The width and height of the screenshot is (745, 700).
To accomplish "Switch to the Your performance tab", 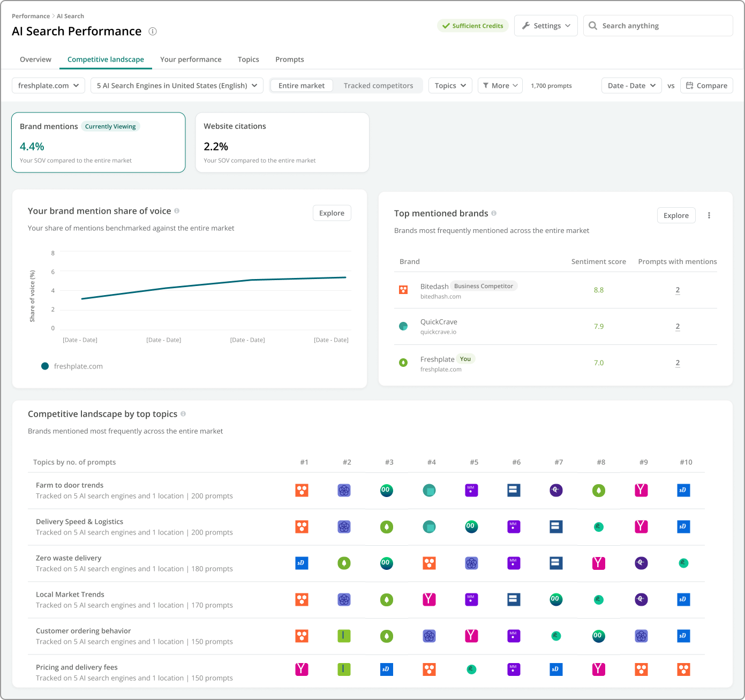I will click(x=191, y=59).
